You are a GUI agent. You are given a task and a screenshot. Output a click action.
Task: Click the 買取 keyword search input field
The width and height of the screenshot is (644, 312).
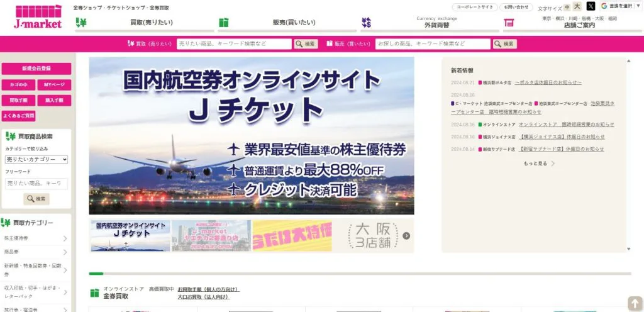233,44
